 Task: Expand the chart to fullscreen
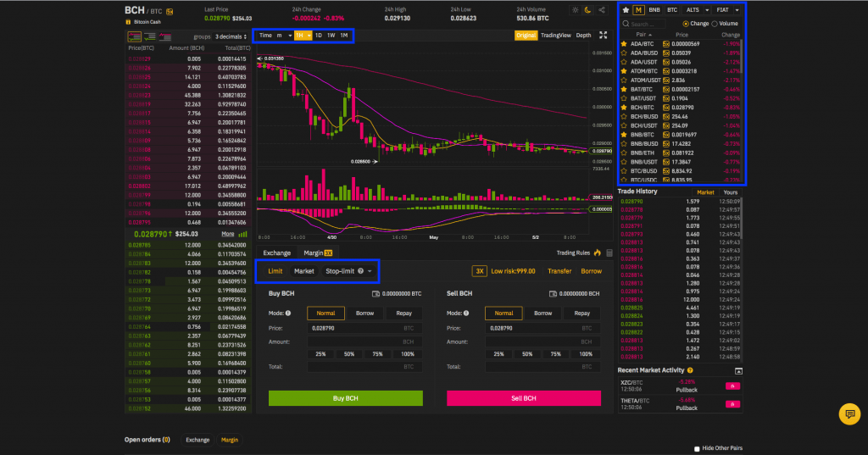tap(604, 35)
